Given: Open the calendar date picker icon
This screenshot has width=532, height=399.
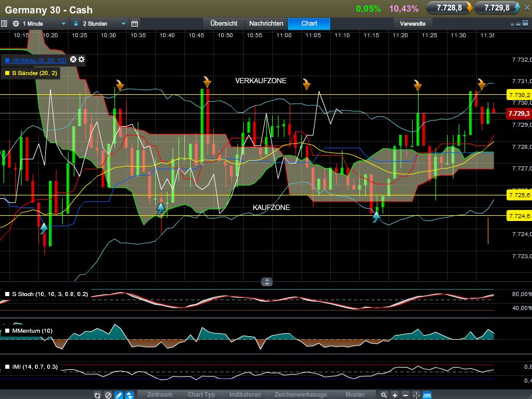Looking at the screenshot, I should point(135,24).
